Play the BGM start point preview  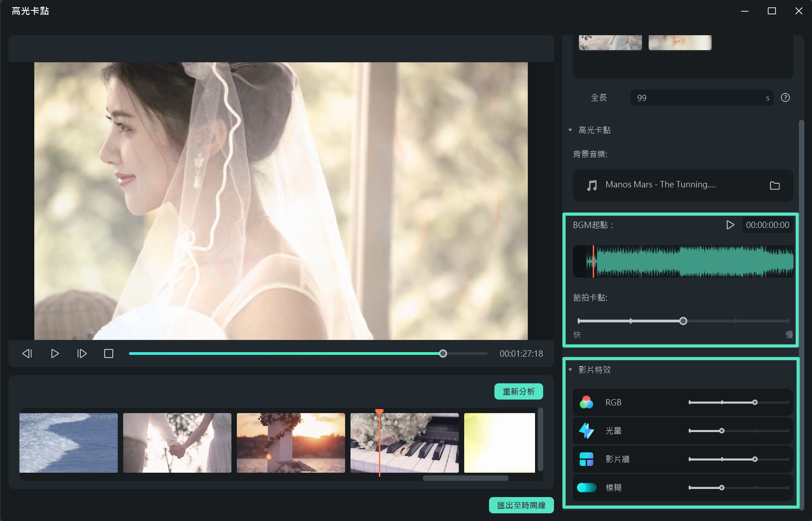click(730, 225)
